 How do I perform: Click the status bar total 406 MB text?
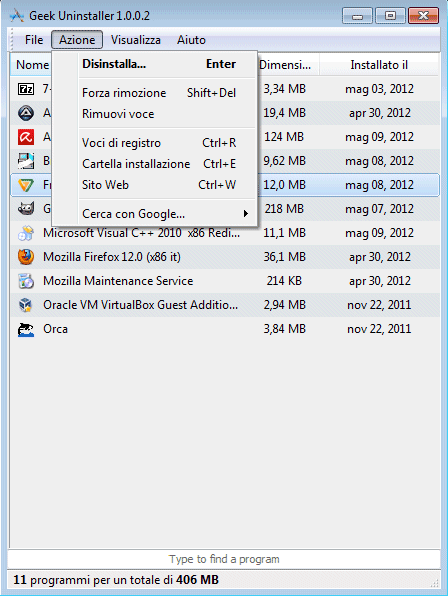pos(197,580)
